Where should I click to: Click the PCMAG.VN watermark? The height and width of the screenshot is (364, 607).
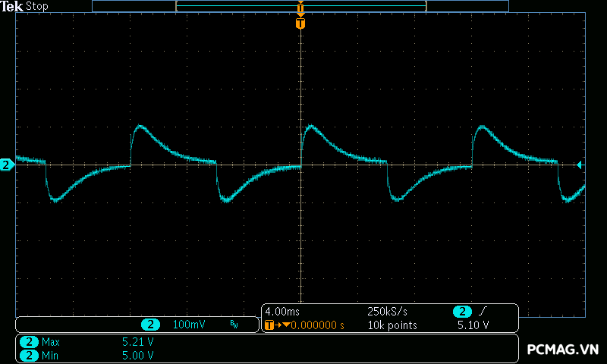point(562,349)
